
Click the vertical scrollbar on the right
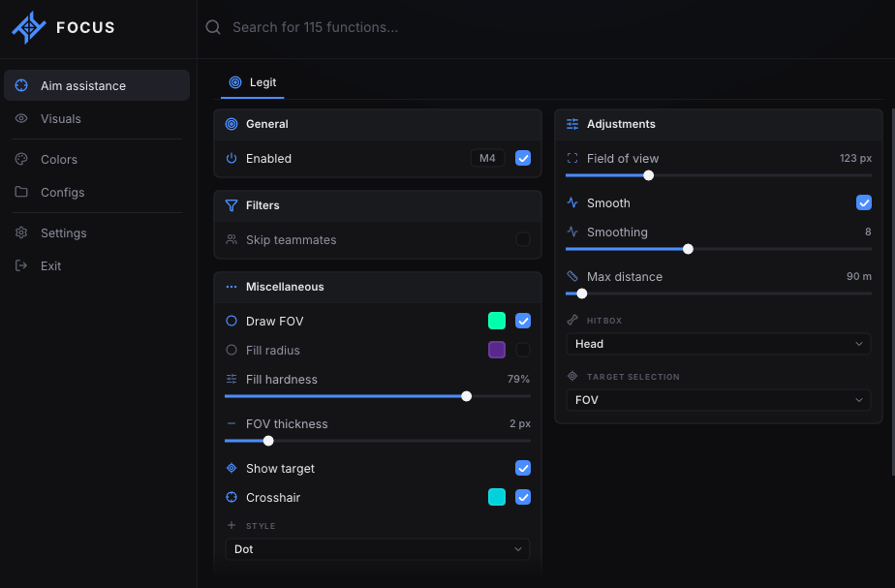pos(893,292)
